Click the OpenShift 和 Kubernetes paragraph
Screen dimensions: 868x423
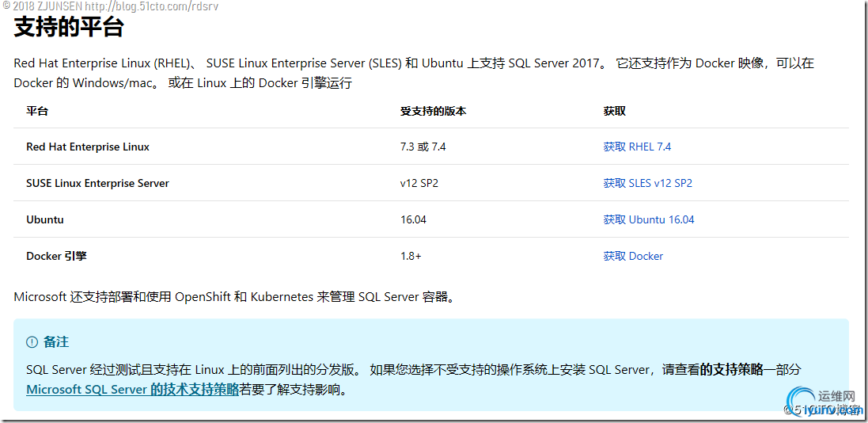(237, 296)
